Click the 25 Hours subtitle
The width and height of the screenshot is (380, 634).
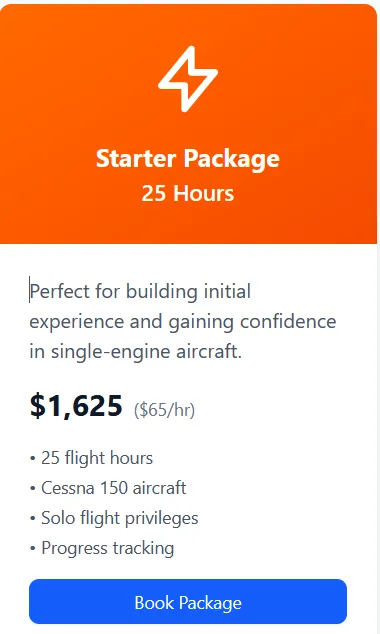click(188, 193)
